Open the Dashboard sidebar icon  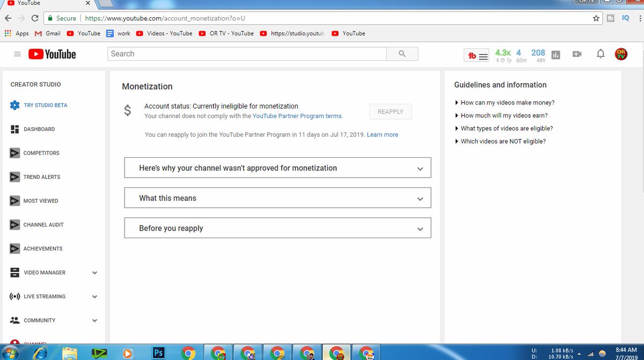pos(14,129)
